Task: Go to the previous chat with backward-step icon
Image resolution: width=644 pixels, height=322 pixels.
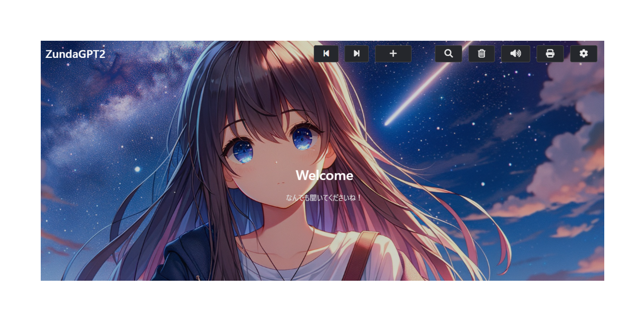Action: coord(326,54)
